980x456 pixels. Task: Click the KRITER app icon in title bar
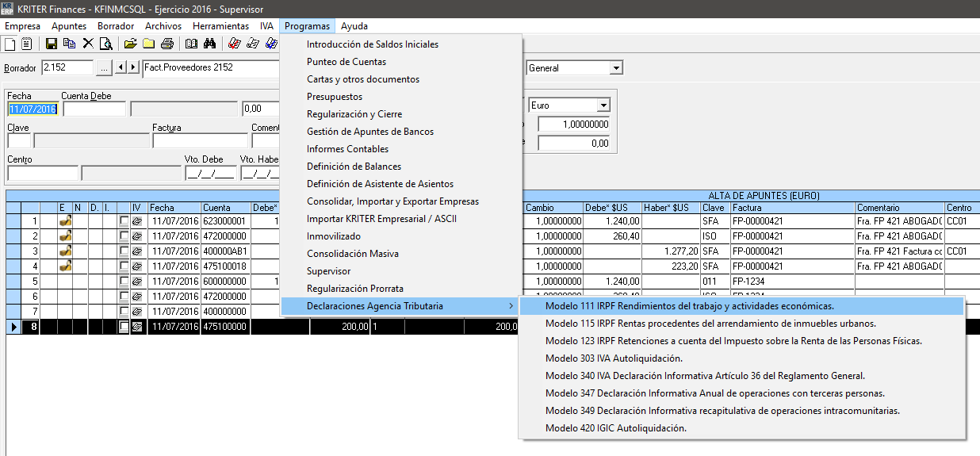pos(9,8)
